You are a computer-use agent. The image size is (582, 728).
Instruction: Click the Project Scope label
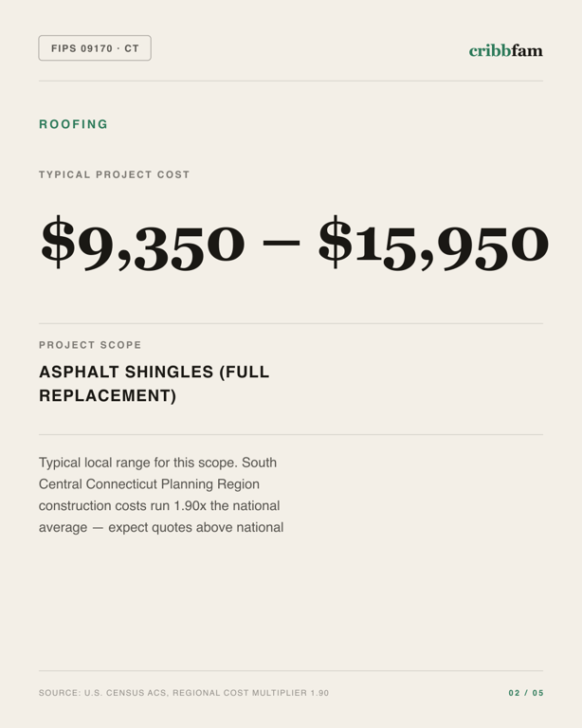tap(90, 345)
